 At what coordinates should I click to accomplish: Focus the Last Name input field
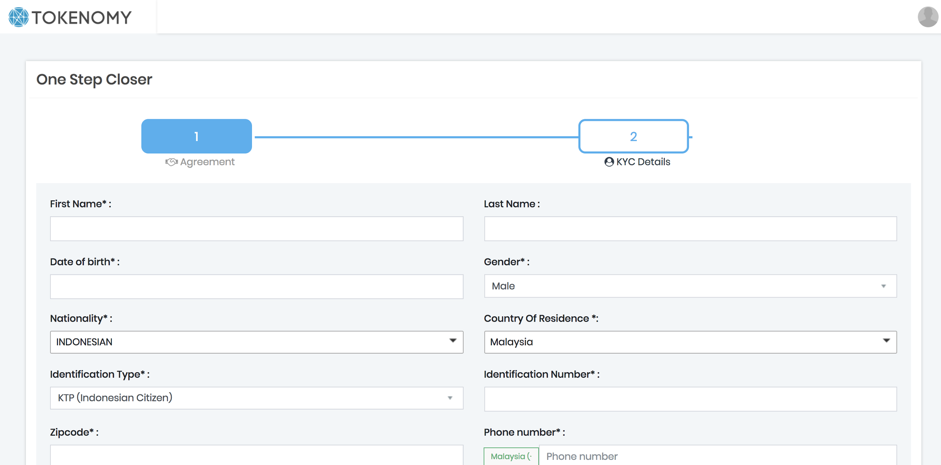[x=690, y=229]
